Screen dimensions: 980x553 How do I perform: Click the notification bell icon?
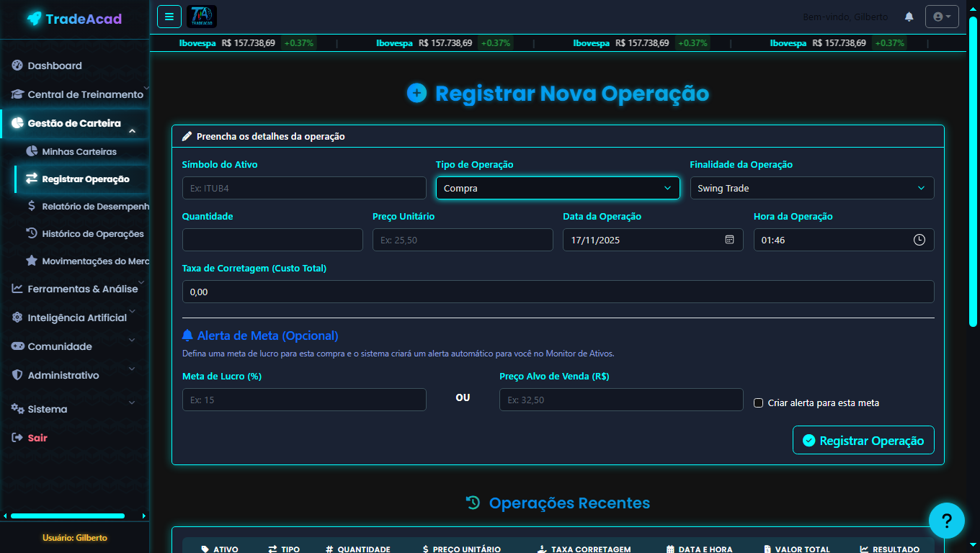tap(909, 17)
